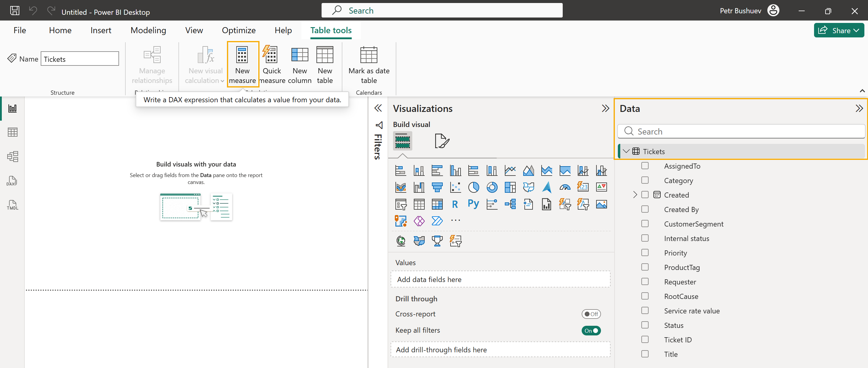Select the KPI visual
868x368 pixels.
pos(602,187)
